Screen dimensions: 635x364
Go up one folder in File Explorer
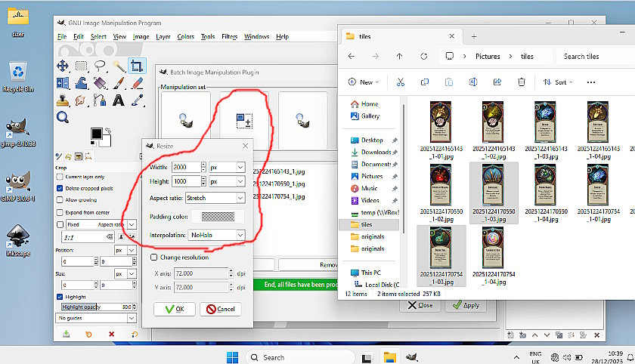tap(400, 56)
